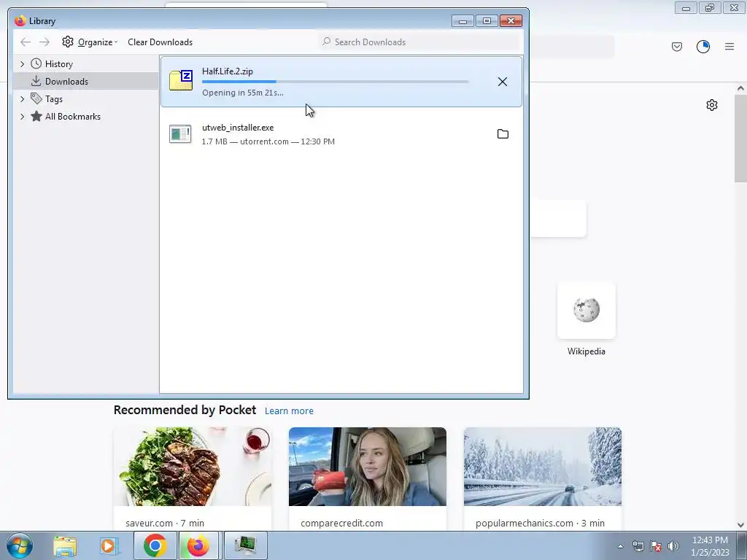Viewport: 747px width, 560px height.
Task: Open Firefox downloads progress indicator
Action: pyautogui.click(x=703, y=47)
